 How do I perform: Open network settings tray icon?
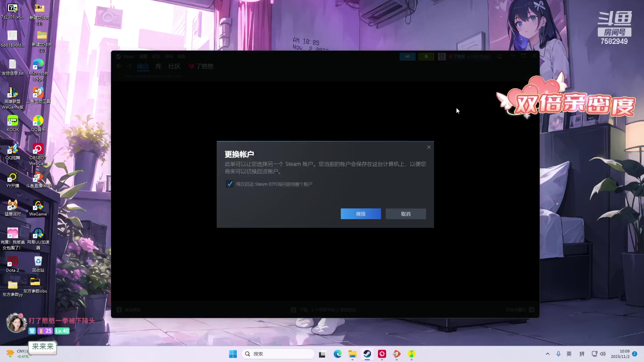click(x=594, y=354)
